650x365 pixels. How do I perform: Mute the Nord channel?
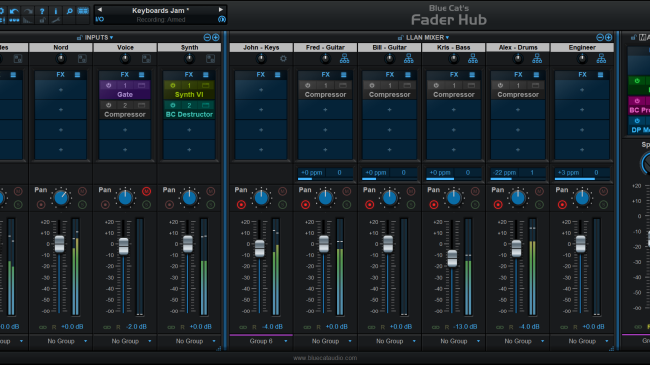click(x=82, y=191)
